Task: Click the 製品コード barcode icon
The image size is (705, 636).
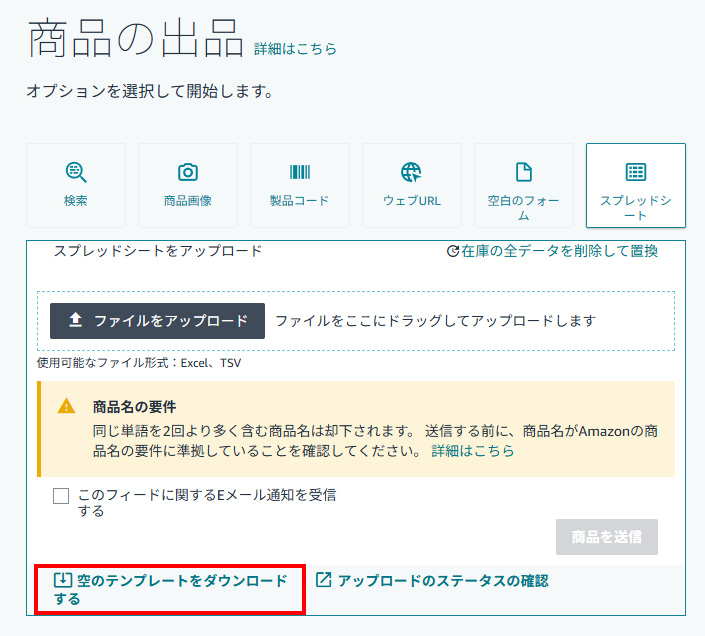Action: (300, 172)
